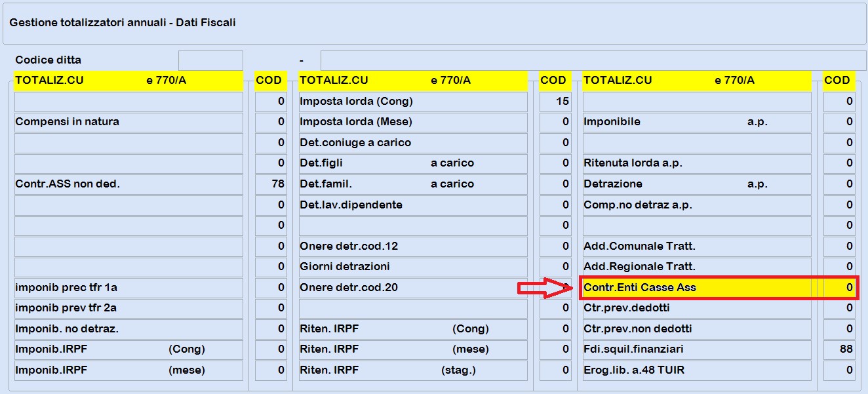Click the Imponibile a.p. field
Image resolution: width=868 pixels, height=394 pixels.
pos(697,122)
